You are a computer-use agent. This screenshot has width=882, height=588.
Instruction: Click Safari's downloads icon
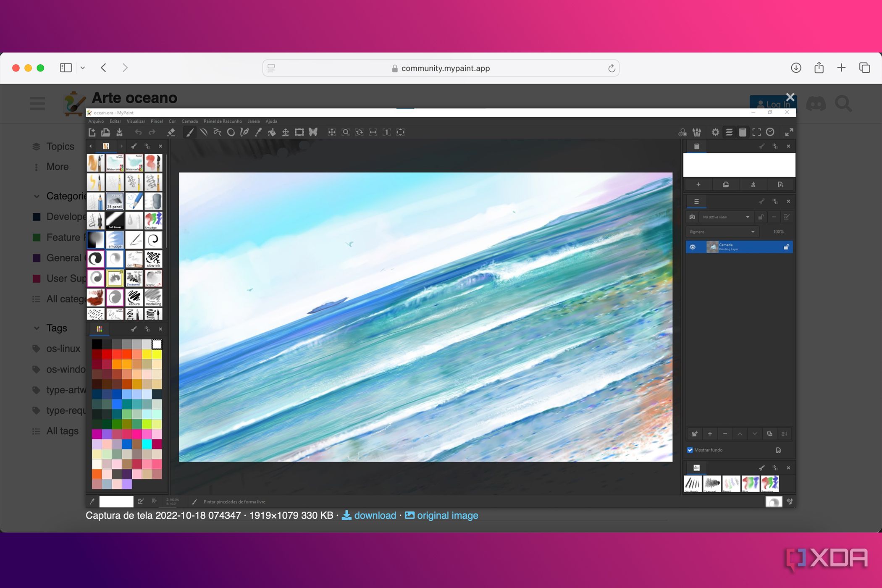(796, 68)
